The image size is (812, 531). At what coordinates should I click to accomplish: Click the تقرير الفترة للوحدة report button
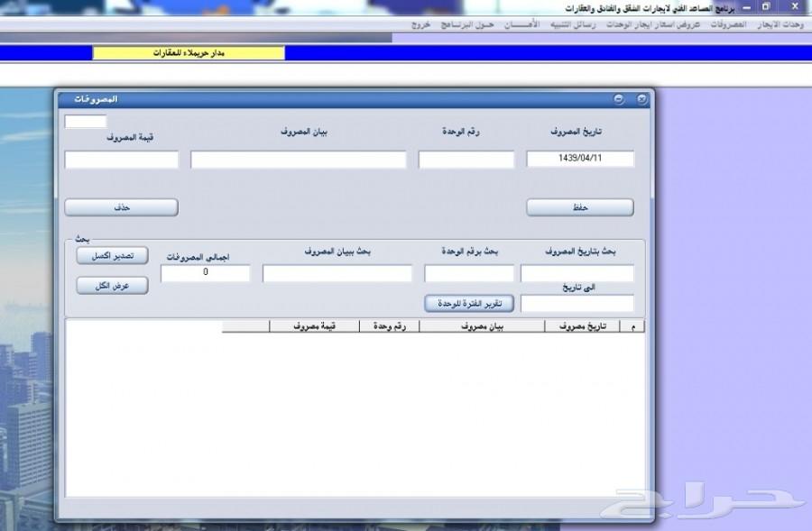[x=469, y=303]
